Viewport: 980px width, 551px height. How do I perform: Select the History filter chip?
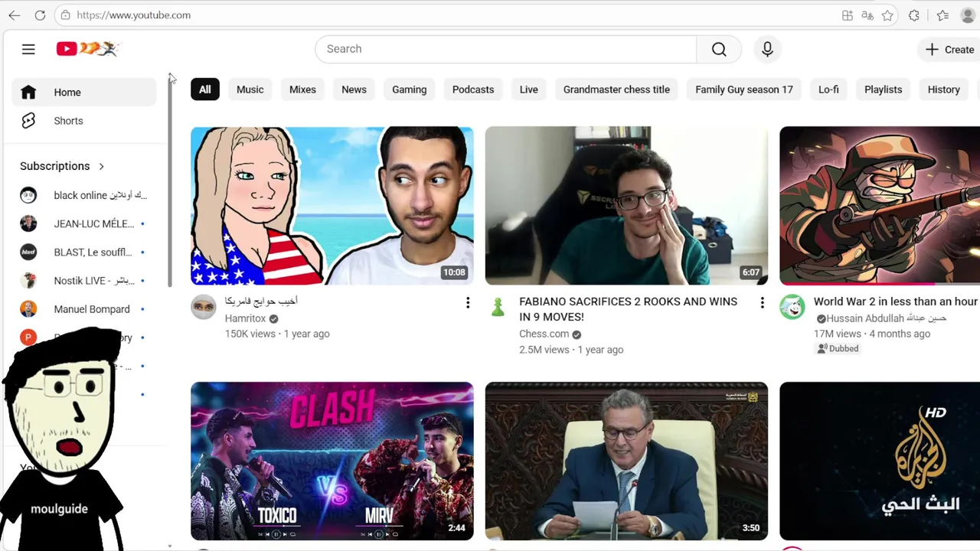click(944, 90)
